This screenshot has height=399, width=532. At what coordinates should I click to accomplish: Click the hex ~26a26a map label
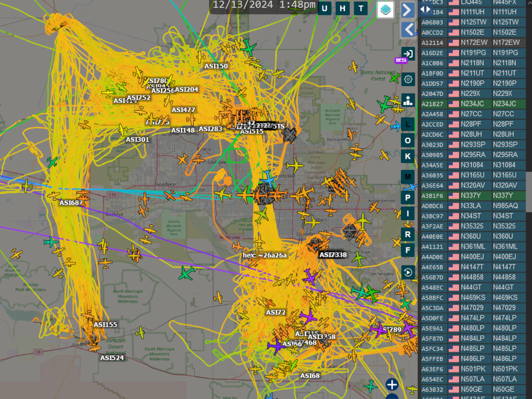pyautogui.click(x=265, y=255)
